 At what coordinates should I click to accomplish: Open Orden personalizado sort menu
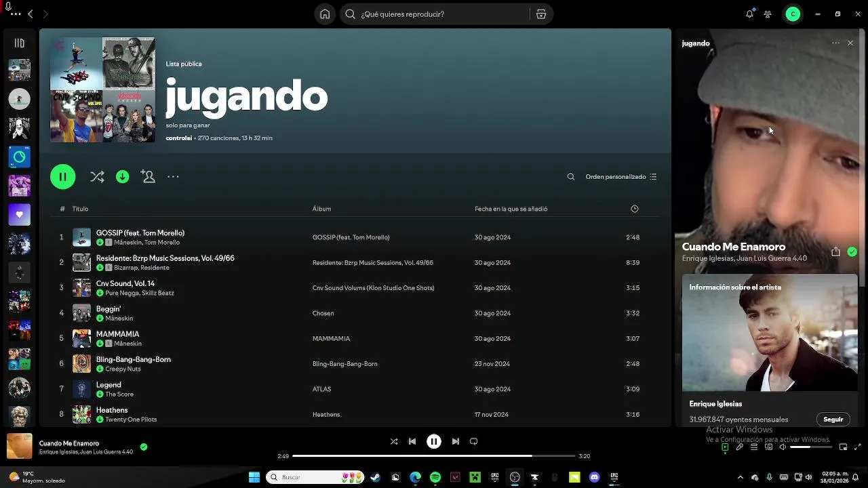620,177
